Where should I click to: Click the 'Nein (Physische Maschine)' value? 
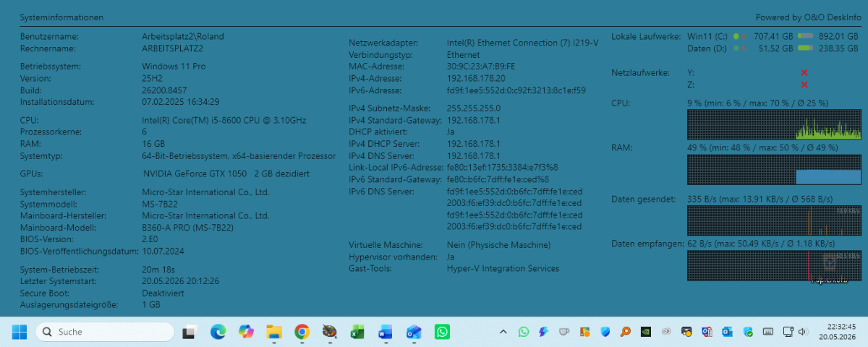coord(498,245)
